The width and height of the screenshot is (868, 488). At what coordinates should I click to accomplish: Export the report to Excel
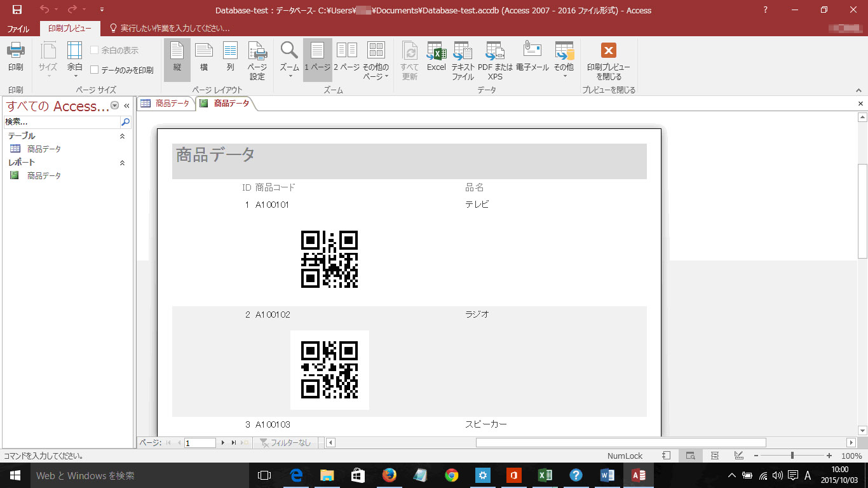pos(436,57)
